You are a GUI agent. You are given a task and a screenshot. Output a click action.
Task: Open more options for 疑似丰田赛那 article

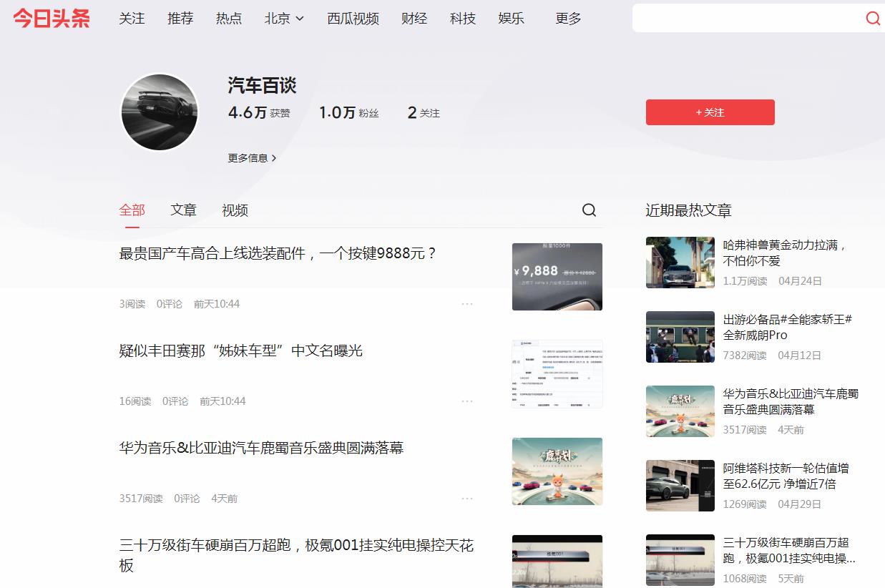point(467,401)
